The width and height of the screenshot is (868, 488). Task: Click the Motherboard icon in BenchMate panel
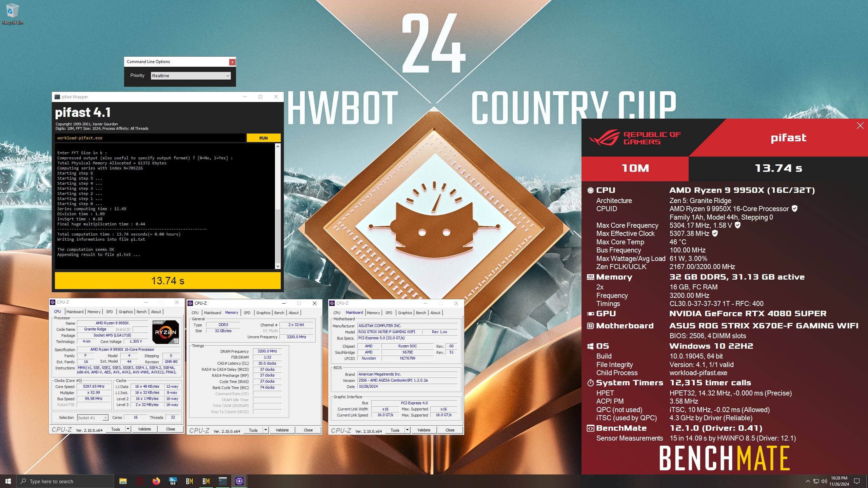click(x=590, y=326)
